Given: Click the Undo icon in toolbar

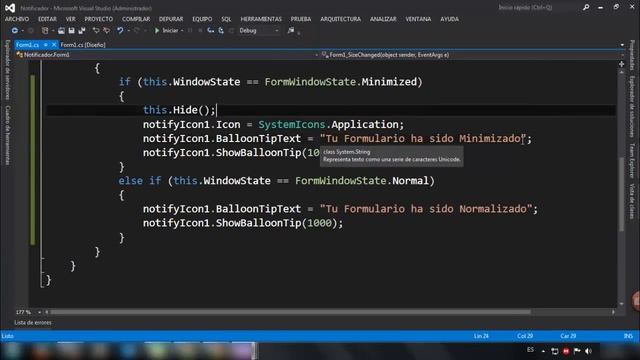Looking at the screenshot, I should (x=120, y=31).
